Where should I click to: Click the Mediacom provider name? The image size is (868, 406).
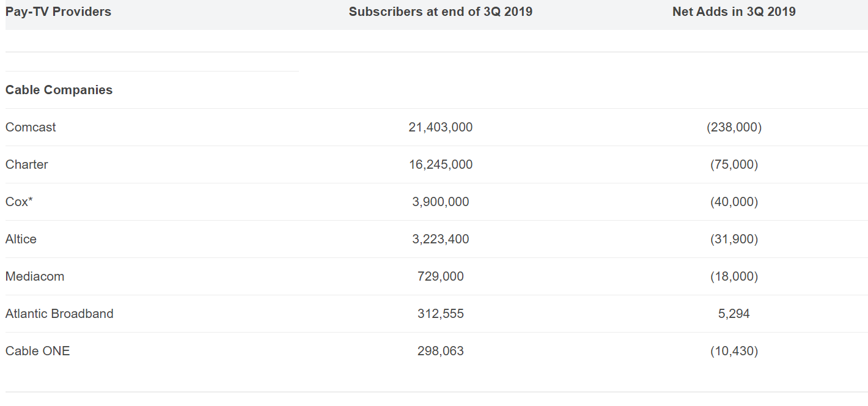(35, 276)
